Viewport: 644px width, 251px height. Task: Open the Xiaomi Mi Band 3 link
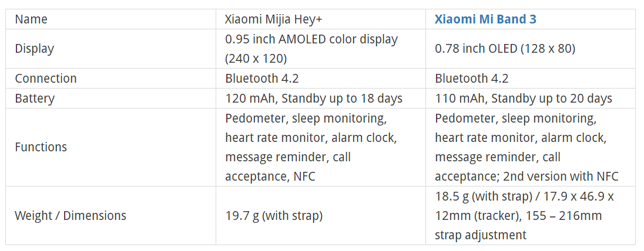(485, 19)
